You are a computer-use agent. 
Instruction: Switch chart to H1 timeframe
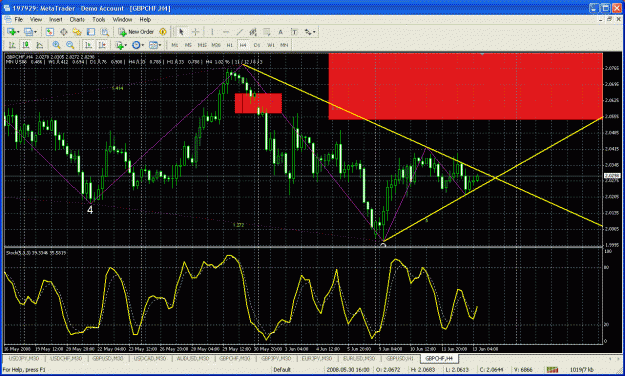[230, 45]
